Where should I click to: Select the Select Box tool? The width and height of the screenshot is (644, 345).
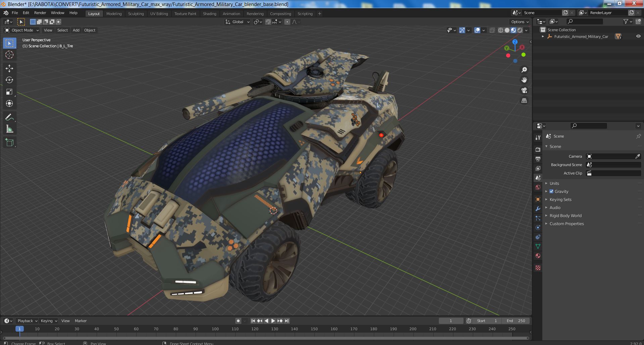click(x=9, y=43)
